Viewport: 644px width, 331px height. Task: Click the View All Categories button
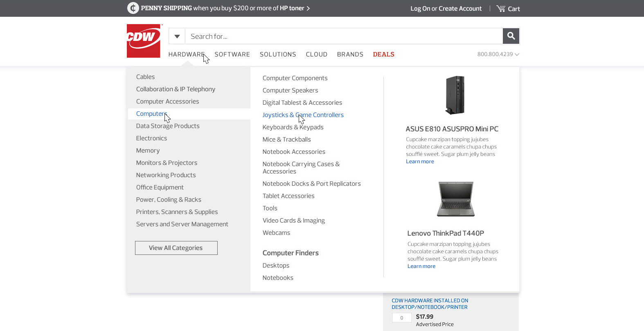click(176, 248)
